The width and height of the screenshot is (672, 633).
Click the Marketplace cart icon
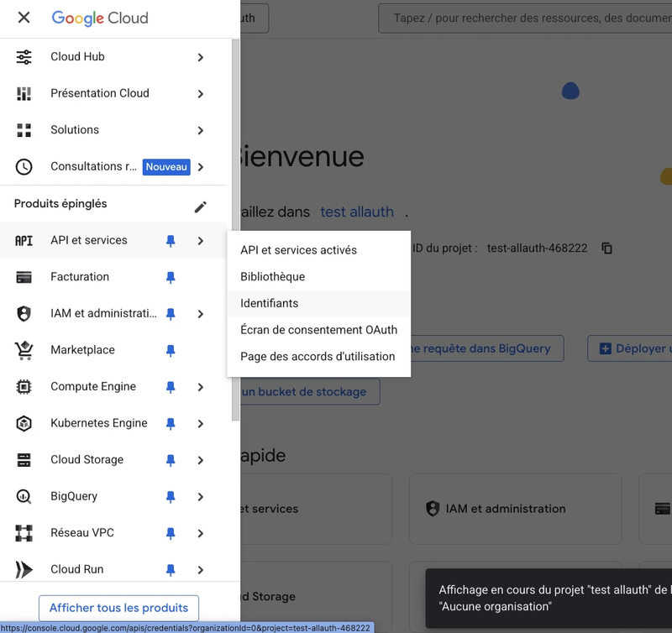tap(24, 350)
